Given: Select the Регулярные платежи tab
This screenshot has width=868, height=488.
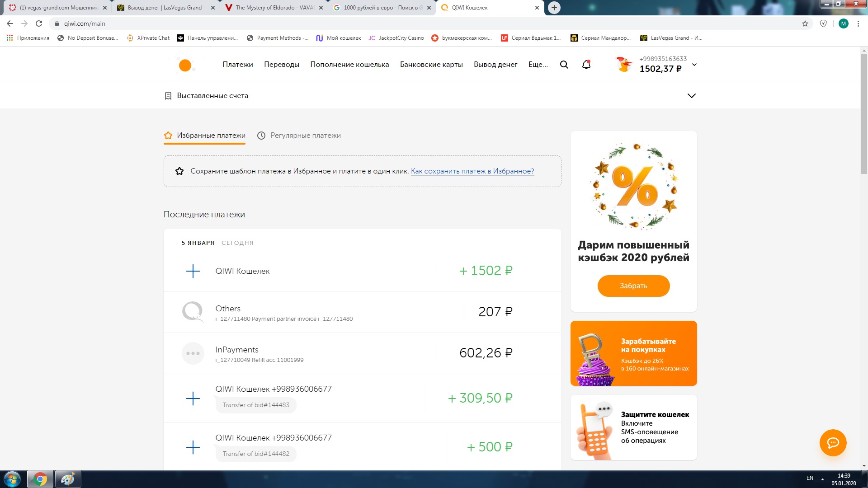Looking at the screenshot, I should point(299,136).
